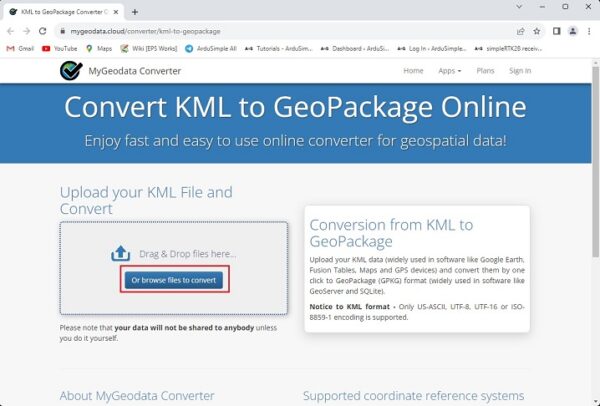Expand the tab search chevron
Image resolution: width=600 pixels, height=406 pixels.
click(x=519, y=7)
